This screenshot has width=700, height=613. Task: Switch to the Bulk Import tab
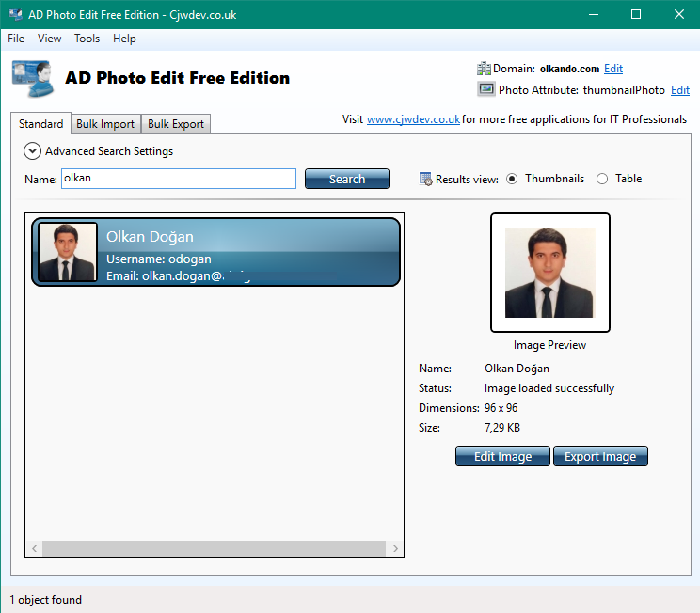click(x=105, y=124)
